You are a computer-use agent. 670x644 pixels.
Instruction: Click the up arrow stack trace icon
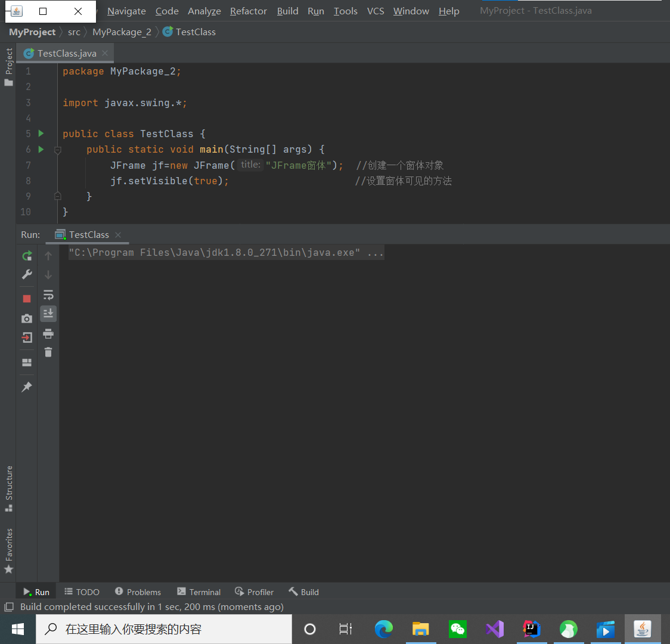click(48, 256)
